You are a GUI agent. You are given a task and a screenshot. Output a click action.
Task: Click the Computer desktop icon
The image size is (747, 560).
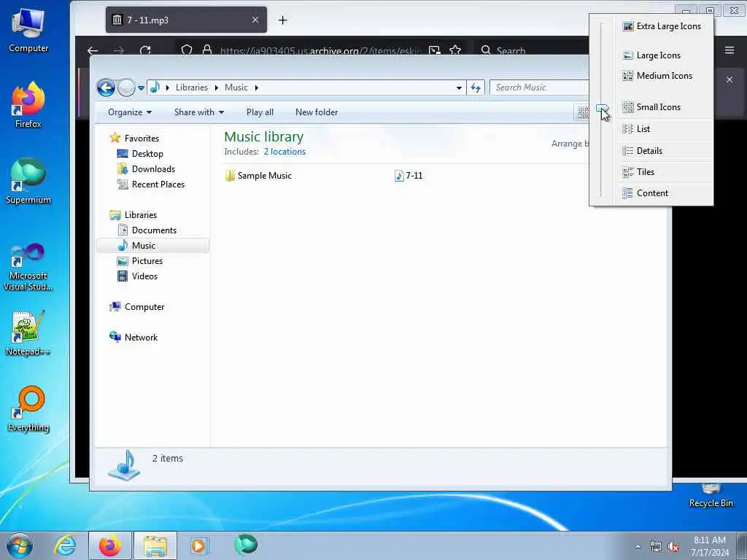coord(28,29)
